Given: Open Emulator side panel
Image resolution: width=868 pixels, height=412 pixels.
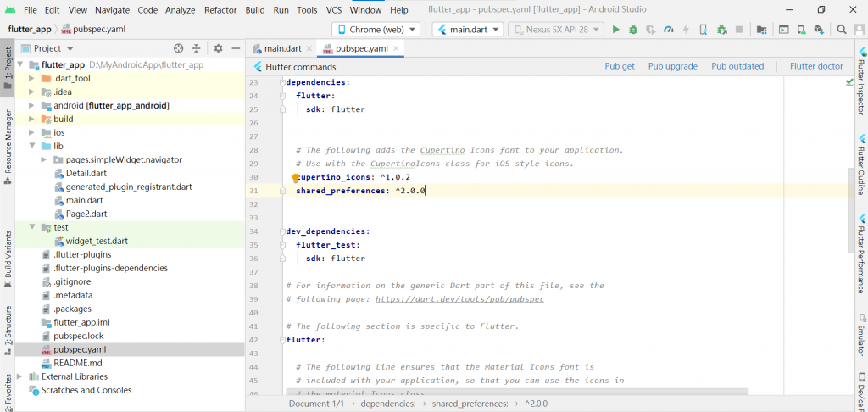Looking at the screenshot, I should coord(861,335).
